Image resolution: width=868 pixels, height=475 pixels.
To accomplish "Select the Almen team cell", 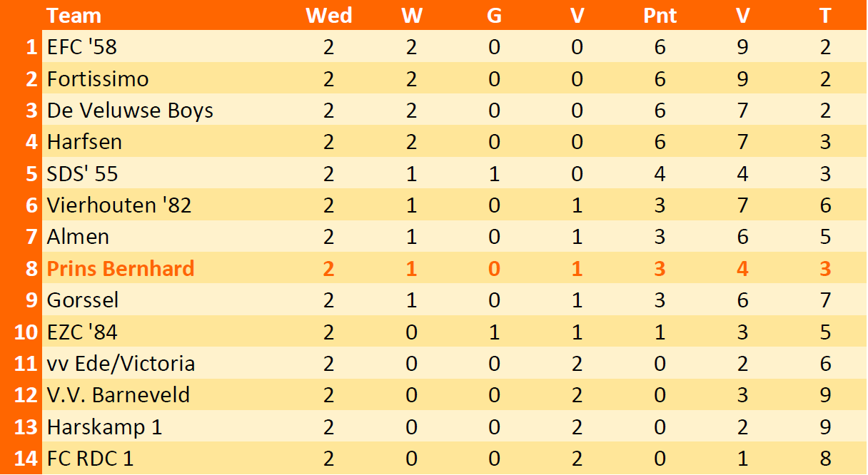I will point(78,237).
